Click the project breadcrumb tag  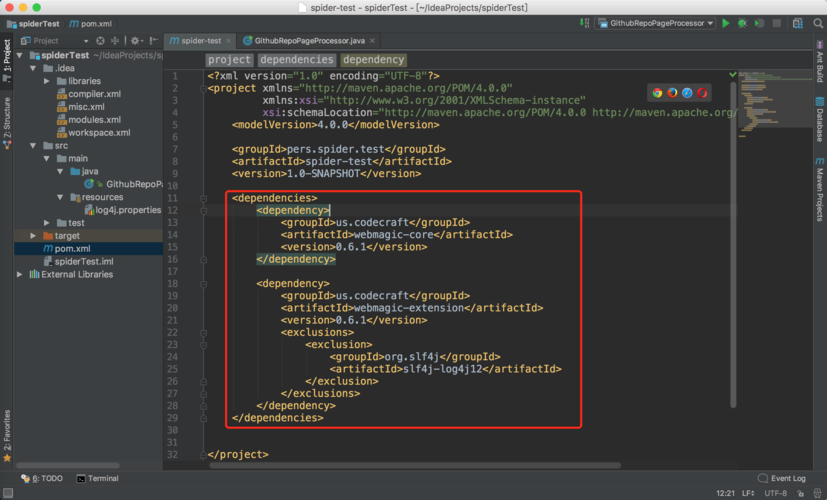(x=229, y=60)
